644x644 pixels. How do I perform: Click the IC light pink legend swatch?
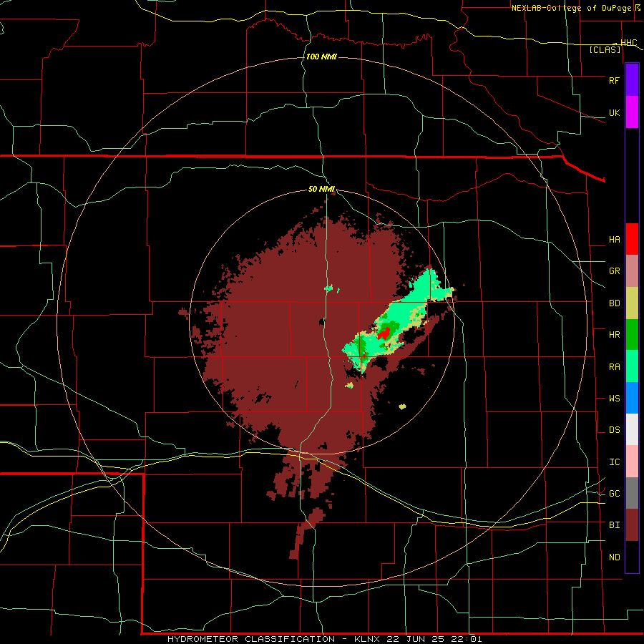point(632,462)
